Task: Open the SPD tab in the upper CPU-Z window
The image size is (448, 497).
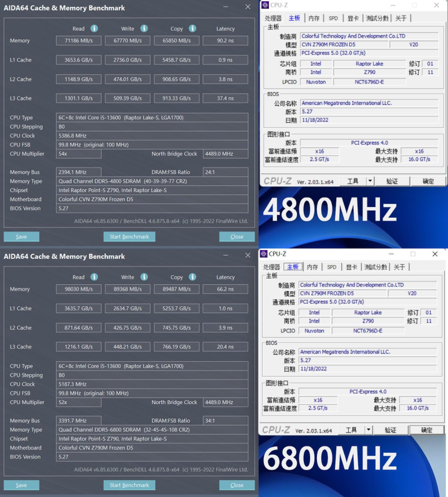Action: tap(333, 18)
